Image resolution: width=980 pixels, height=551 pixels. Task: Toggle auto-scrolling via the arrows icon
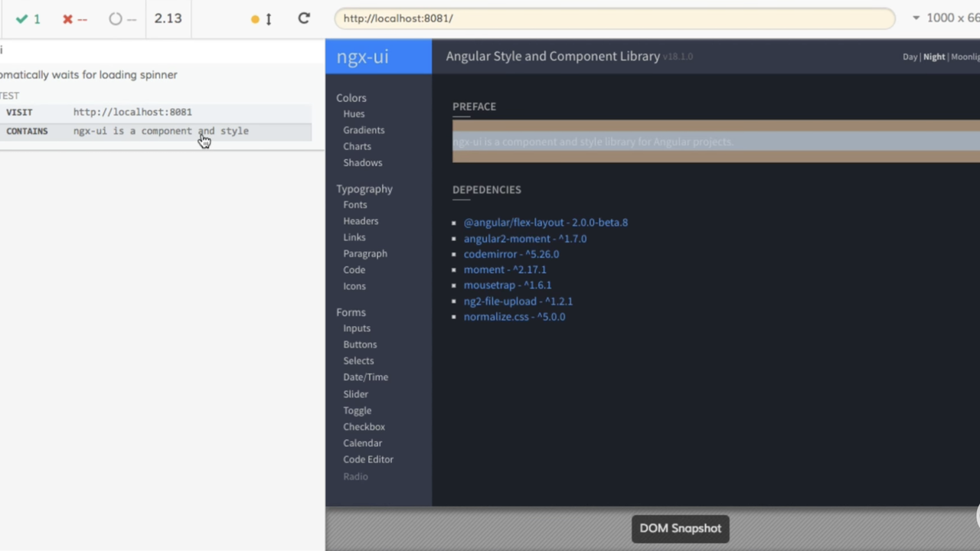pyautogui.click(x=269, y=19)
